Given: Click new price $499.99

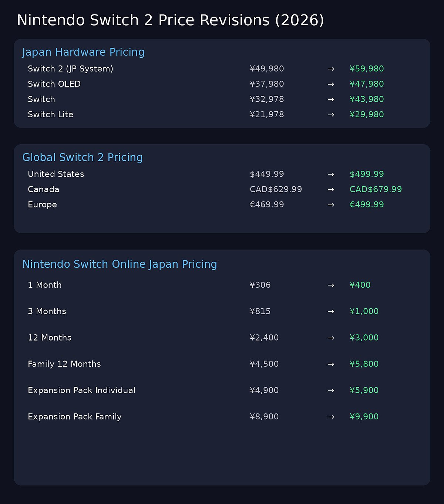Looking at the screenshot, I should 367,174.
